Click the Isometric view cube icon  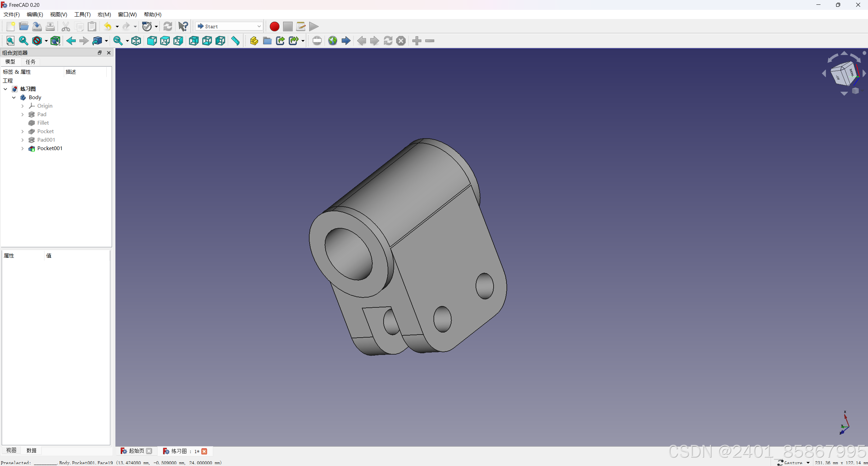click(x=136, y=41)
